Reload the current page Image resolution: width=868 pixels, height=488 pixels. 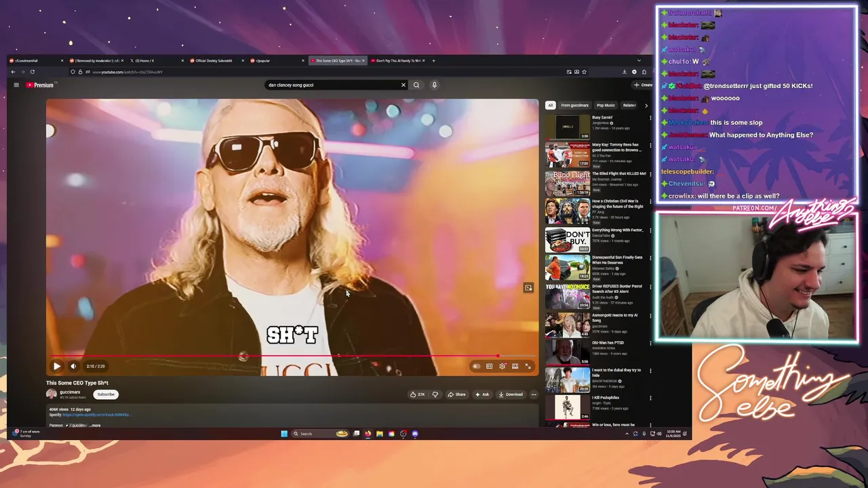click(32, 72)
